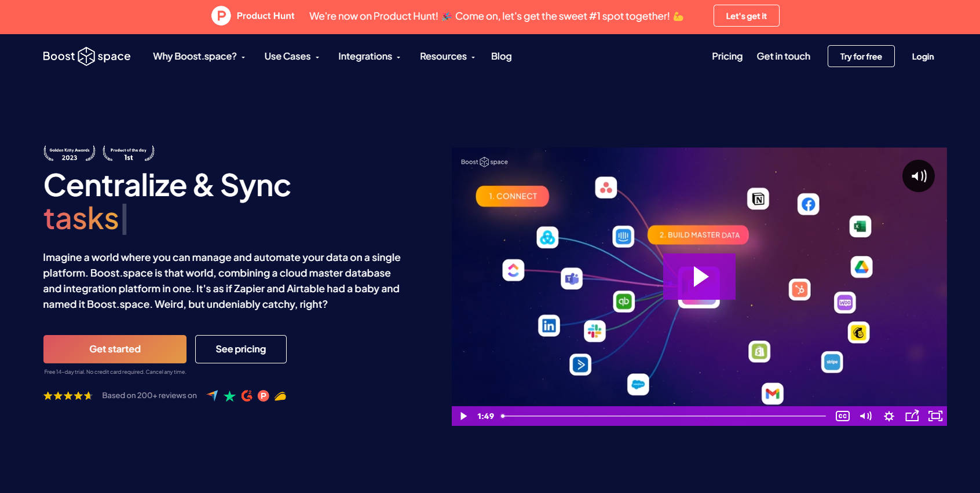Click the Boost.space logo in header

pos(87,56)
